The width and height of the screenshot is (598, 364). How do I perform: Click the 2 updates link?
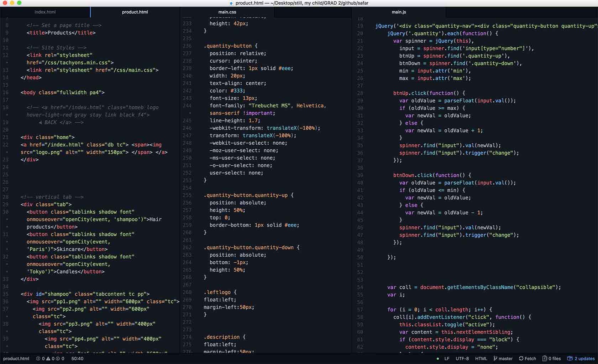[x=584, y=359]
